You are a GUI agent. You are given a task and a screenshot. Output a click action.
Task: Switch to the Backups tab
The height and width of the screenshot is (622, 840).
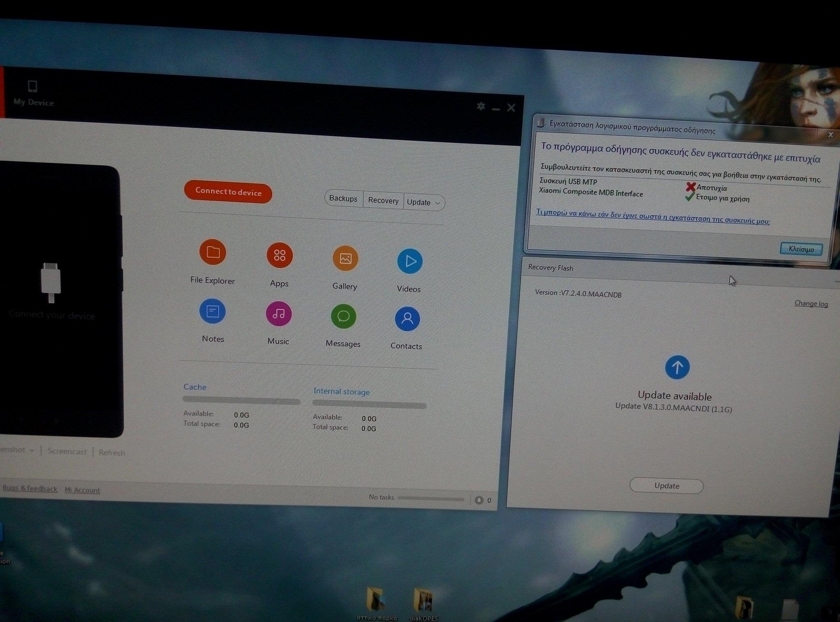tap(343, 199)
